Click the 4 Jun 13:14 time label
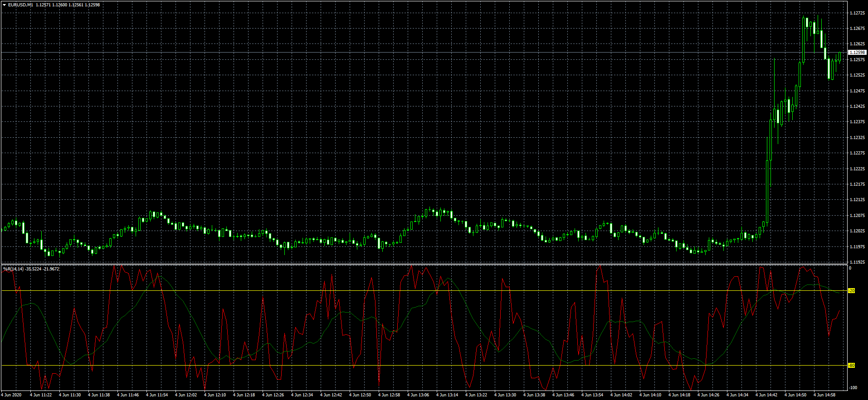This screenshot has height=400, width=868. (447, 395)
